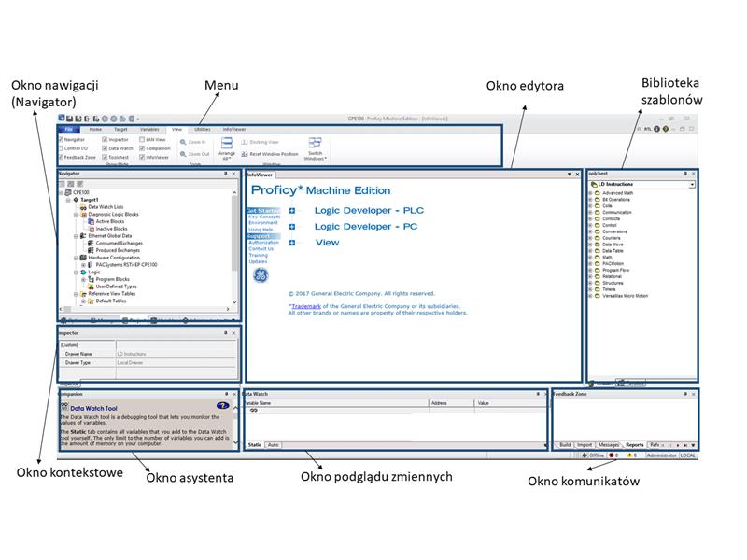This screenshot has width=747, height=560.
Task: Collapse the Ethernet Global Data node
Action: coord(76,236)
